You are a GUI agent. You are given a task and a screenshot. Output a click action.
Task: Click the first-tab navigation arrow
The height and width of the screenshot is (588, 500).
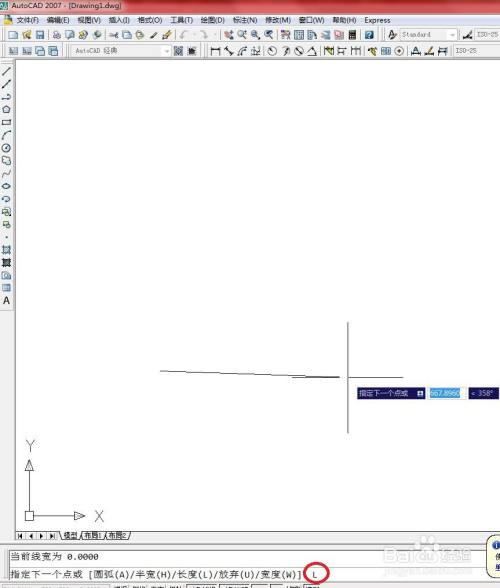pos(20,536)
